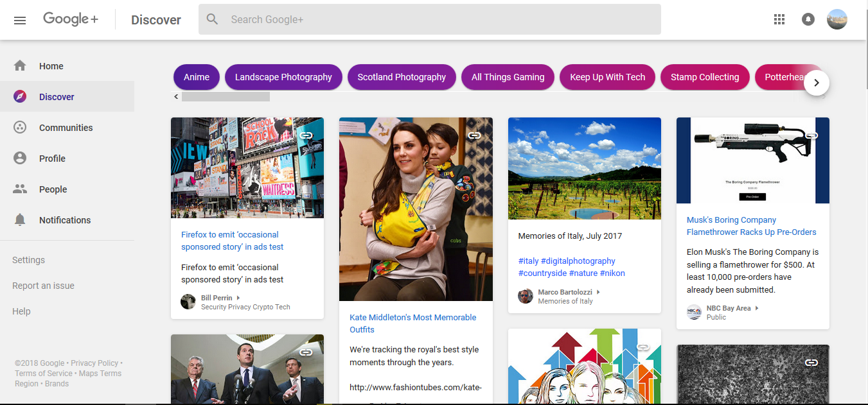Click the Brands footer link

click(57, 384)
